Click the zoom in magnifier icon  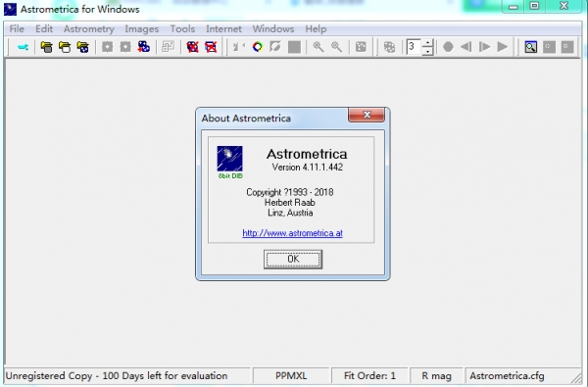click(318, 47)
